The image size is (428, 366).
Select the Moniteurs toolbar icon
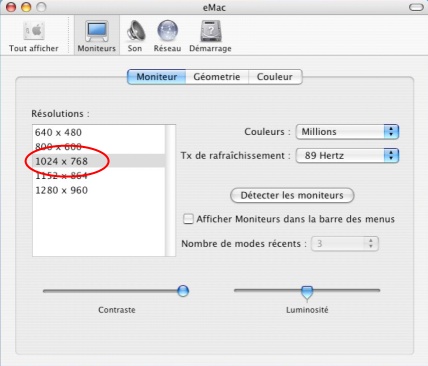pyautogui.click(x=97, y=31)
